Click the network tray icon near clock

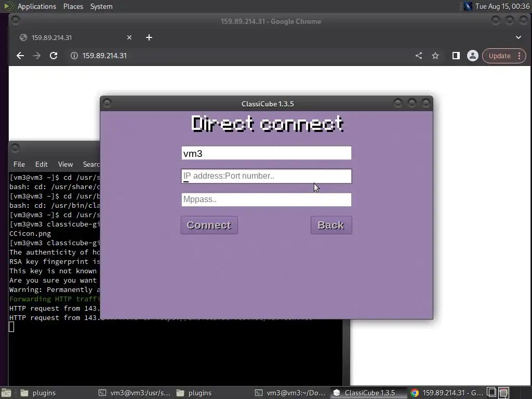(x=468, y=6)
